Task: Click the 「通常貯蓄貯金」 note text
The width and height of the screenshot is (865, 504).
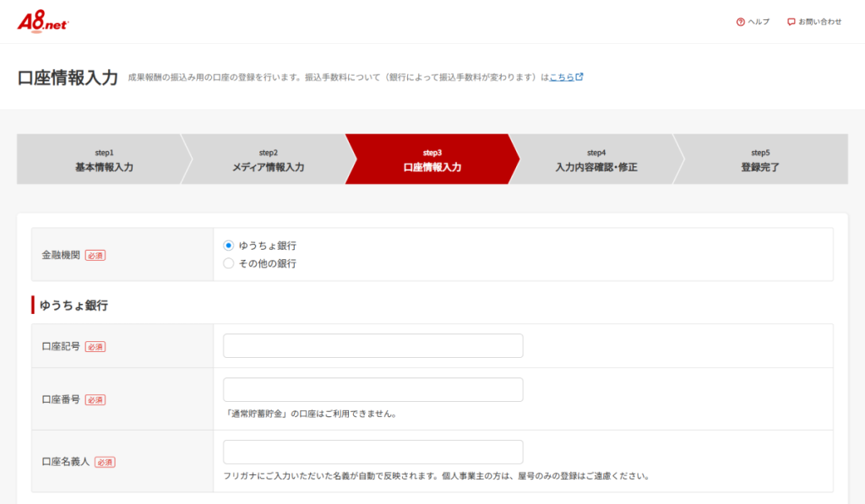Action: click(x=311, y=414)
